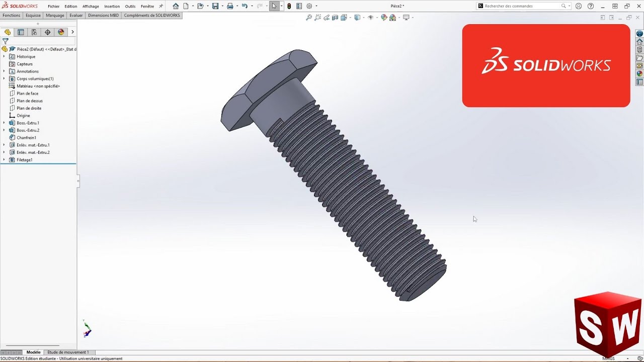Select Chanfrein1 feature in tree

(26, 138)
